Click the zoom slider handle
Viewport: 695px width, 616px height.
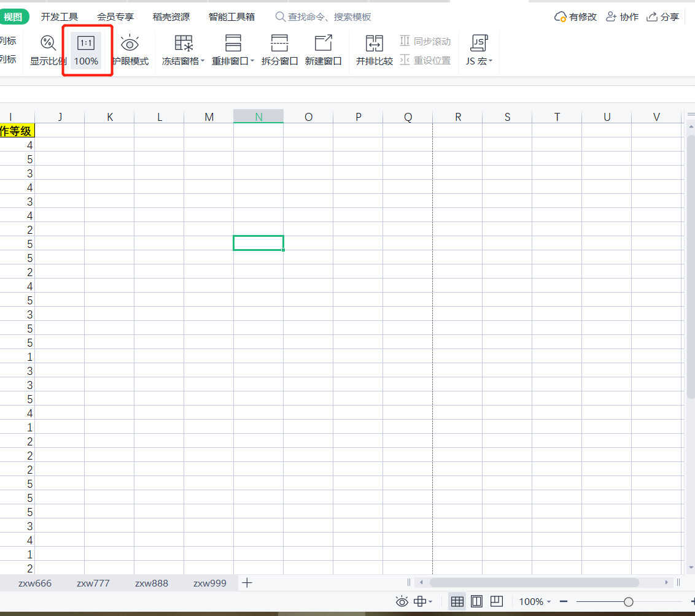628,602
